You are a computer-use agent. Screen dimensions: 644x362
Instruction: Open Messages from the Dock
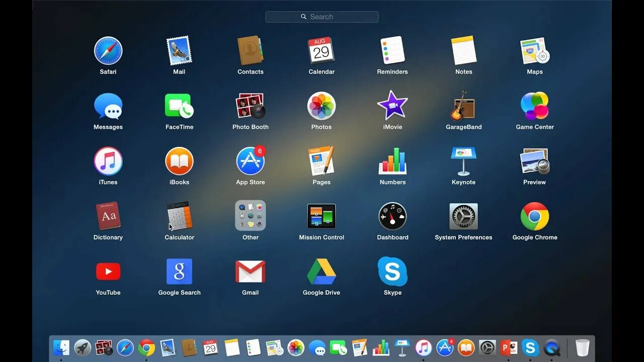[317, 347]
